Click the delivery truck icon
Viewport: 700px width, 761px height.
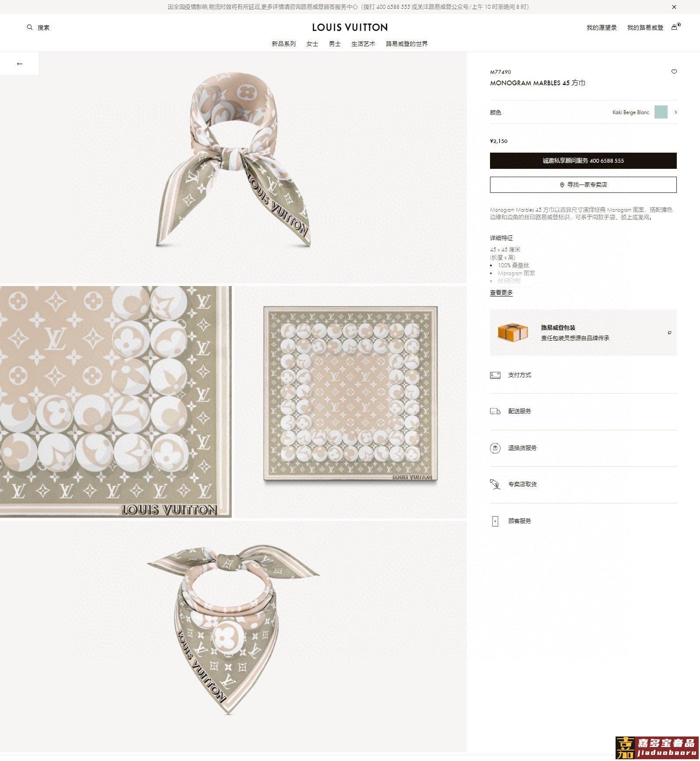495,411
